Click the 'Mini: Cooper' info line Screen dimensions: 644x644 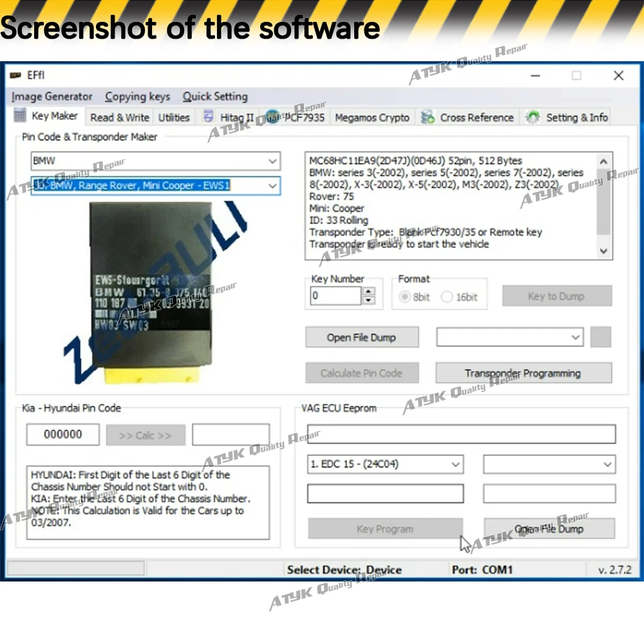[x=337, y=209]
